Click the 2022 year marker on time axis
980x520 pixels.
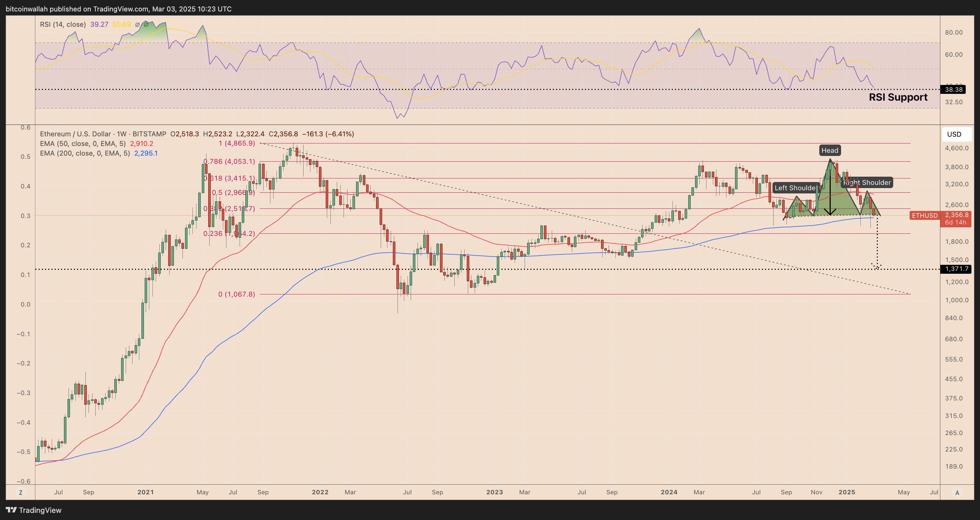320,492
